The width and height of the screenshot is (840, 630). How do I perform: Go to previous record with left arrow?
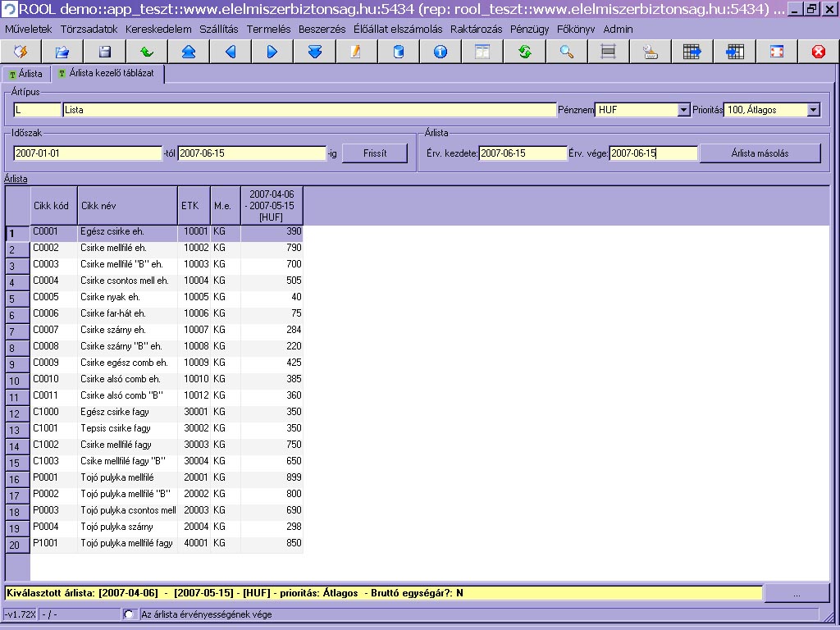point(231,52)
